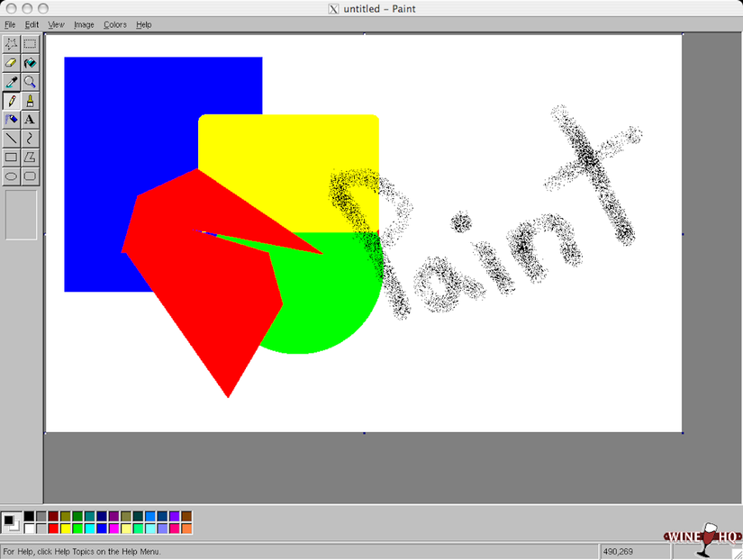Select the Ellipse tool
This screenshot has width=743, height=560.
pyautogui.click(x=10, y=176)
